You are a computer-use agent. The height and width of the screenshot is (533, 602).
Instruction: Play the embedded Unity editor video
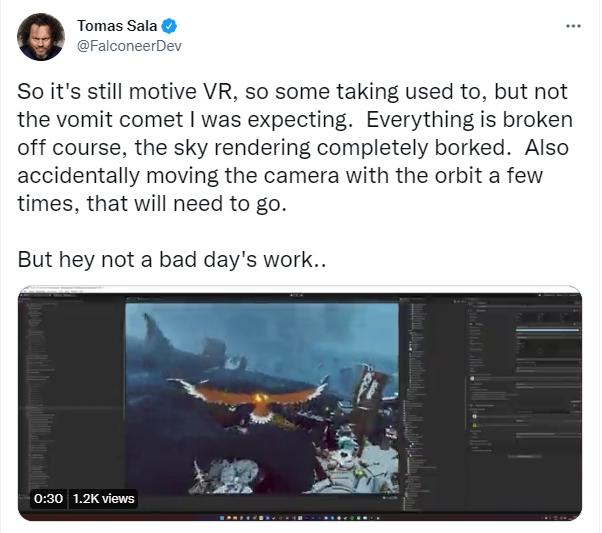[300, 403]
